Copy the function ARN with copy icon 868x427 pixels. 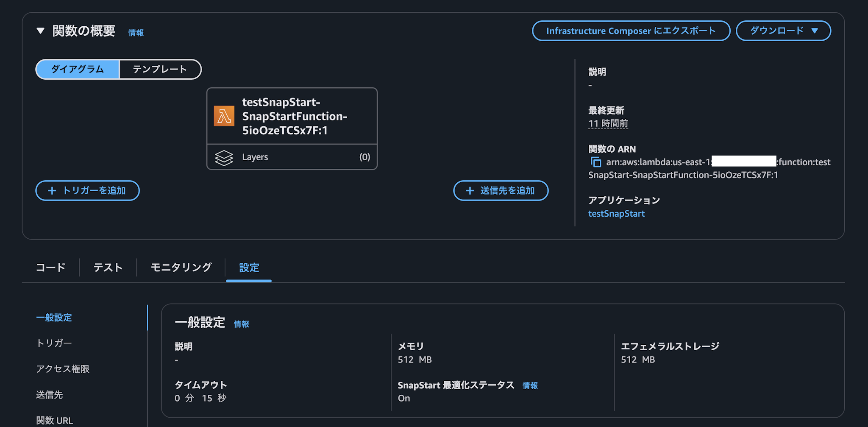coord(596,162)
